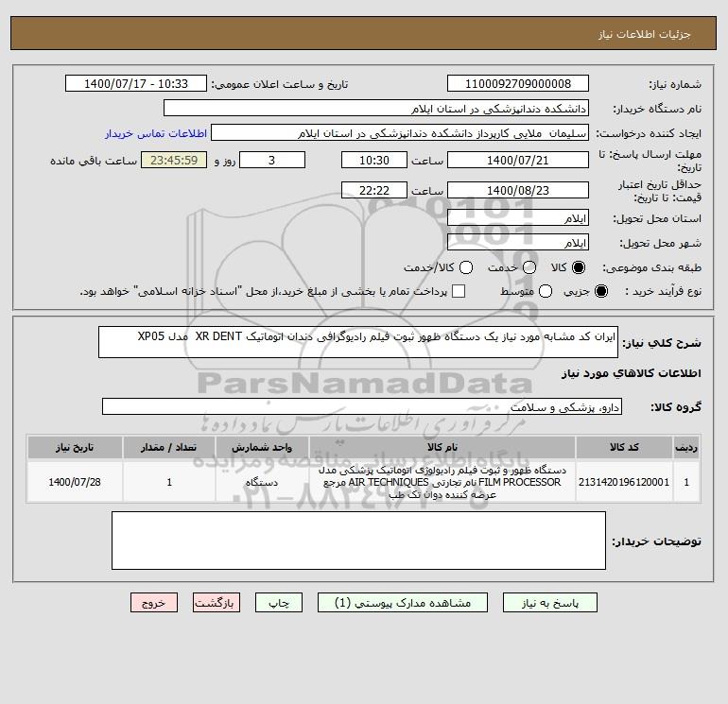Click the need number field 1100092709000008
The image size is (728, 704).
tap(518, 84)
